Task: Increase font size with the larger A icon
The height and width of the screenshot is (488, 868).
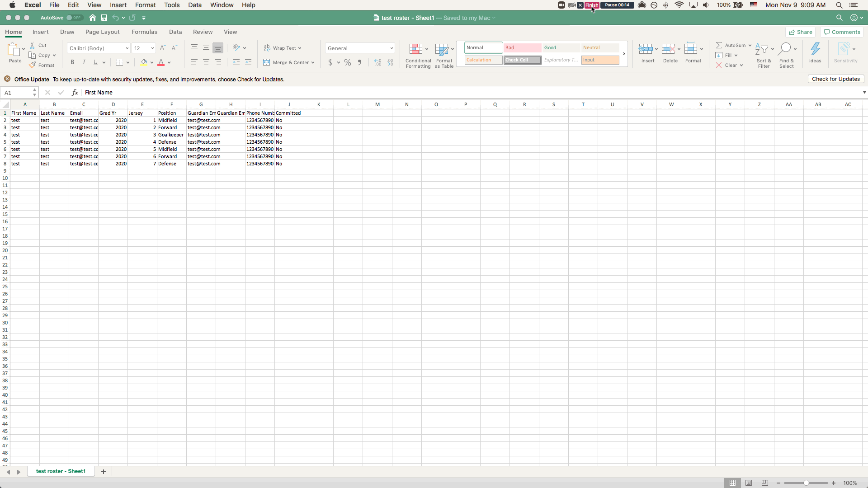Action: point(163,48)
